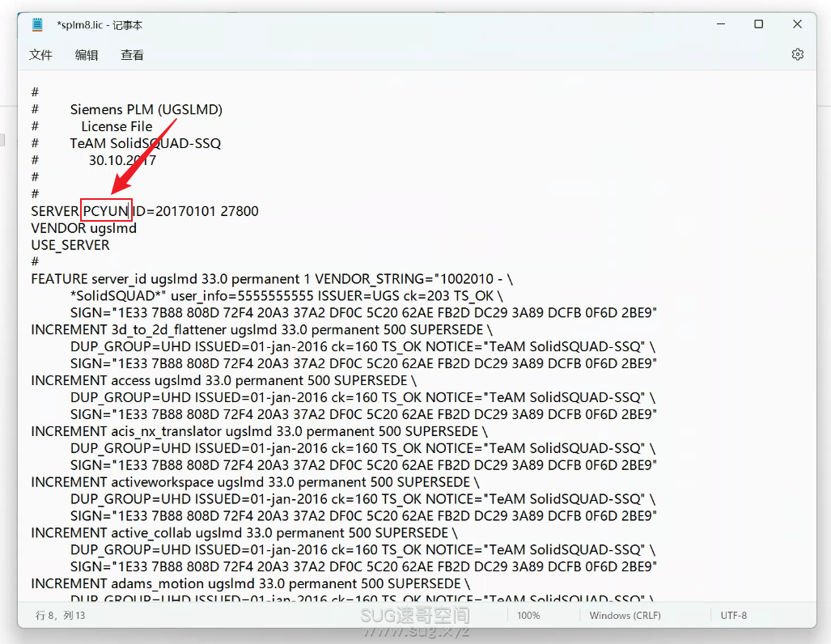Click the INCREMENT access line
831x644 pixels.
pyautogui.click(x=223, y=380)
